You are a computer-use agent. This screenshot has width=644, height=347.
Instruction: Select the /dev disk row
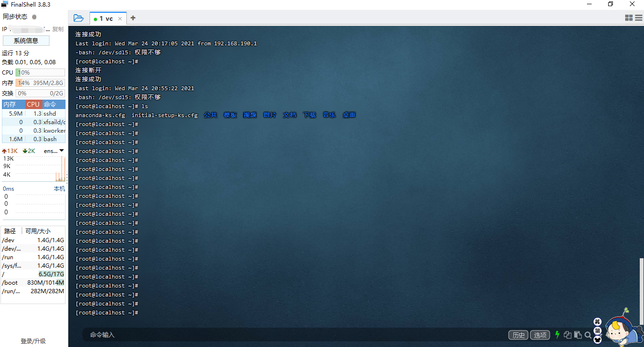[x=33, y=240]
